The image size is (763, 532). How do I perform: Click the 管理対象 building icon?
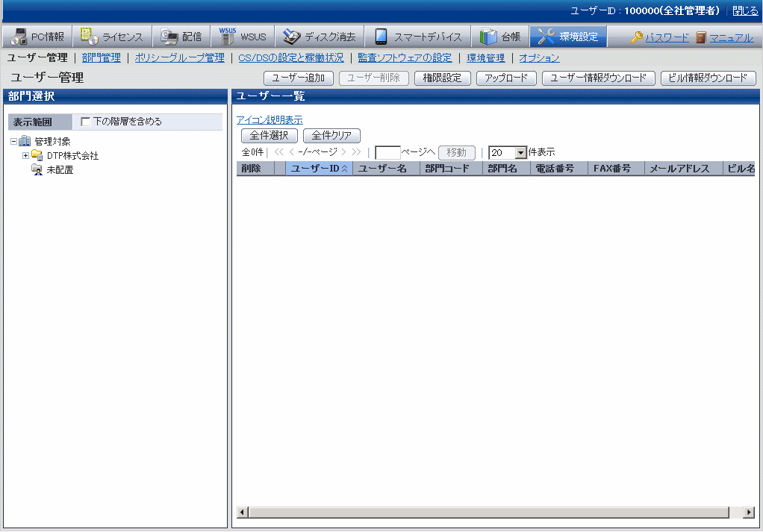[x=25, y=142]
